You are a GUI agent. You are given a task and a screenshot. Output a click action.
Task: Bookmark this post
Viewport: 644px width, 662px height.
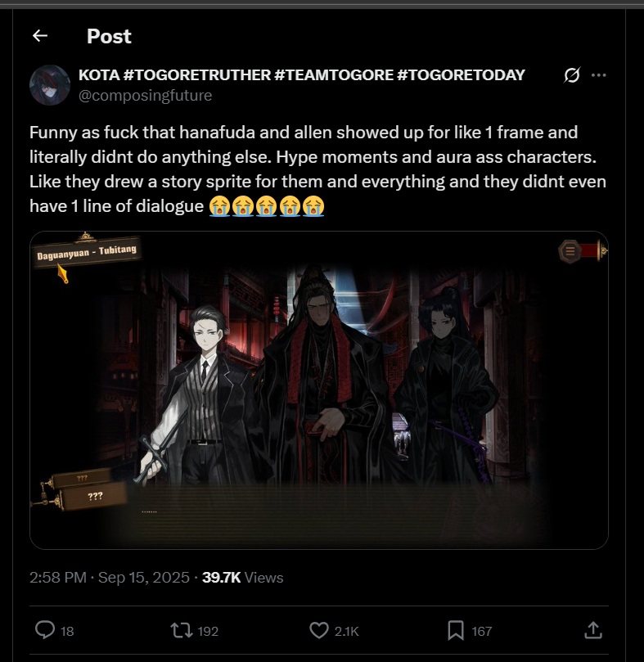click(x=456, y=630)
